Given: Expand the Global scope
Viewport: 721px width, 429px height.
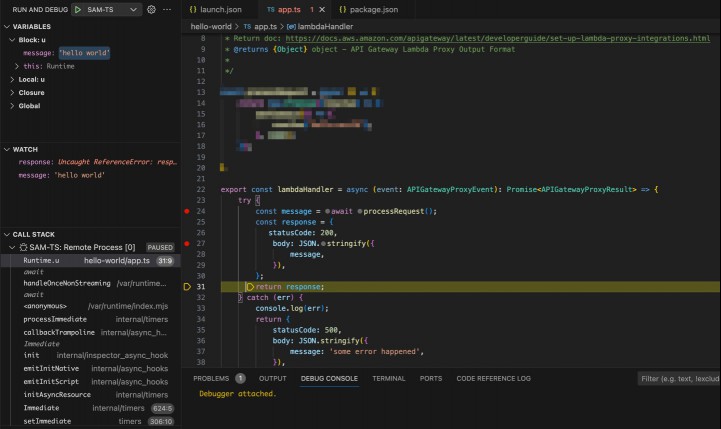Looking at the screenshot, I should (x=12, y=106).
